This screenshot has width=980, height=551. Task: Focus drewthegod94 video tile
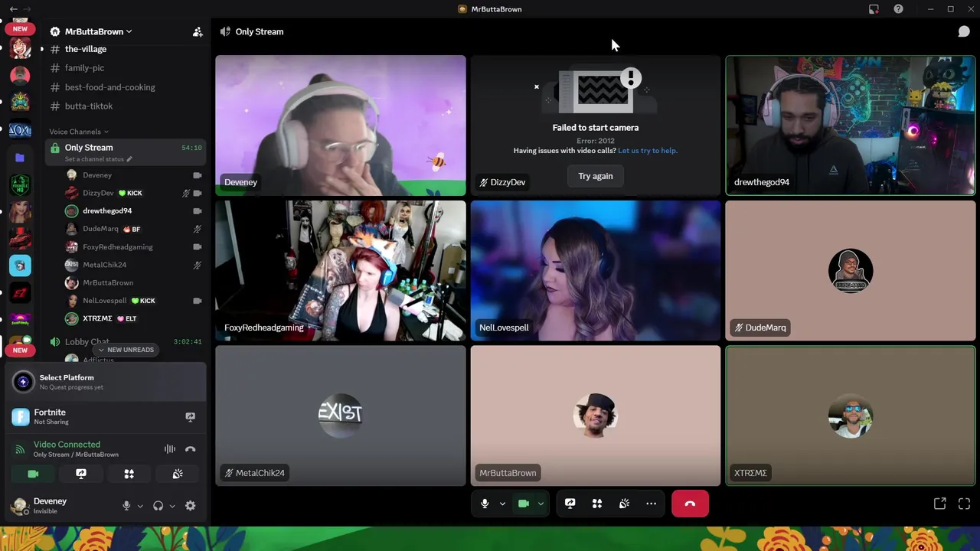(850, 126)
